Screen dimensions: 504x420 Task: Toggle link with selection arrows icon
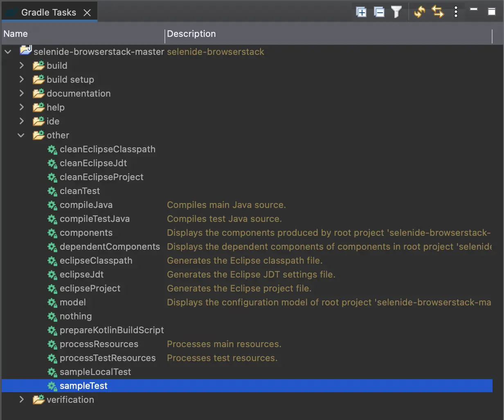[438, 12]
